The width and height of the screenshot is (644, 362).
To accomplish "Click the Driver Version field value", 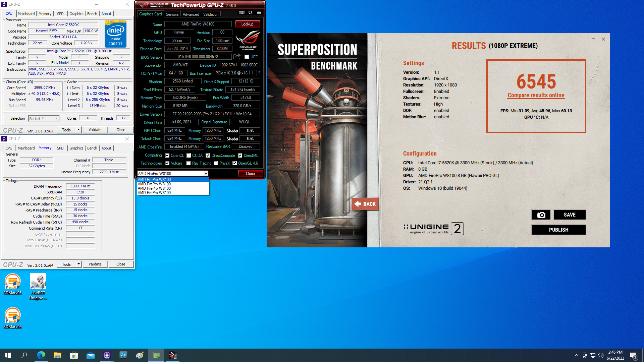I will (212, 114).
